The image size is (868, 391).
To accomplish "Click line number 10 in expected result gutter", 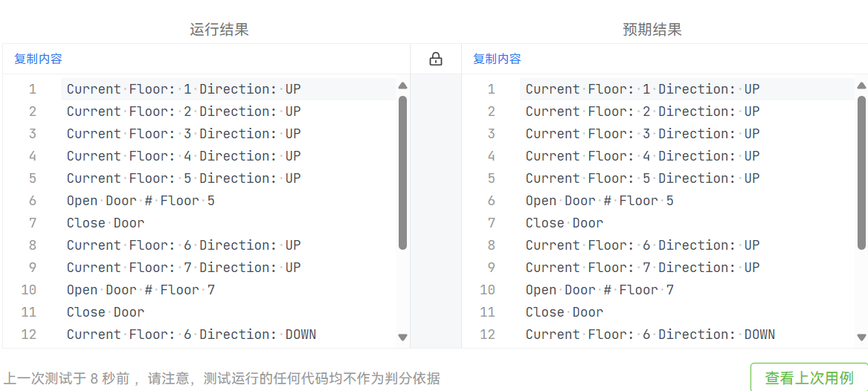I will tap(487, 290).
